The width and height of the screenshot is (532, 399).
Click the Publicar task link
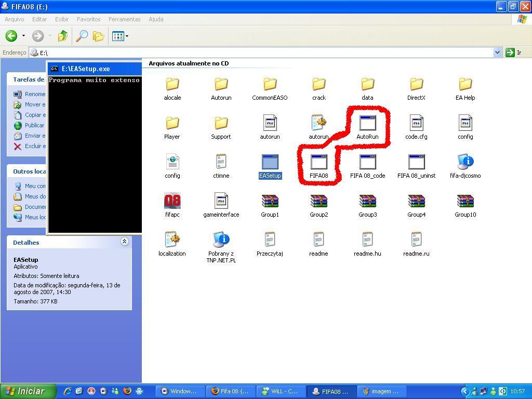coord(30,125)
